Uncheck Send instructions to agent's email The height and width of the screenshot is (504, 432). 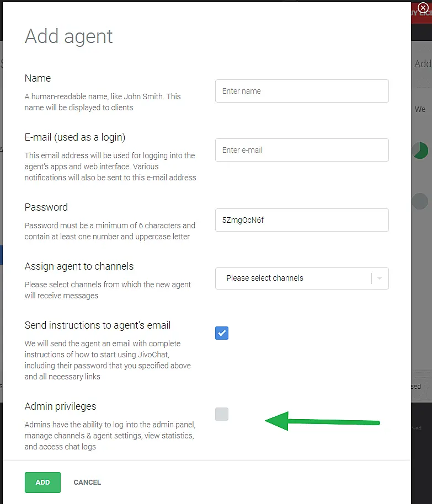(222, 333)
